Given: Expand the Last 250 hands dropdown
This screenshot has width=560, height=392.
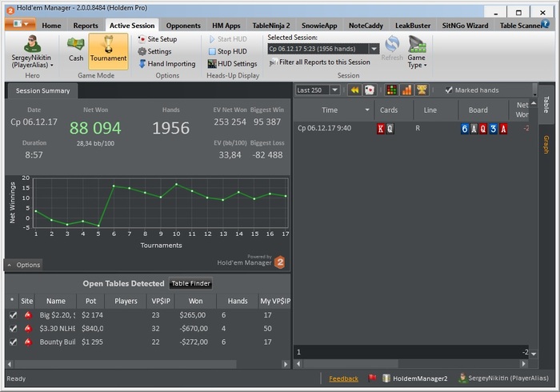Looking at the screenshot, I should click(x=334, y=90).
